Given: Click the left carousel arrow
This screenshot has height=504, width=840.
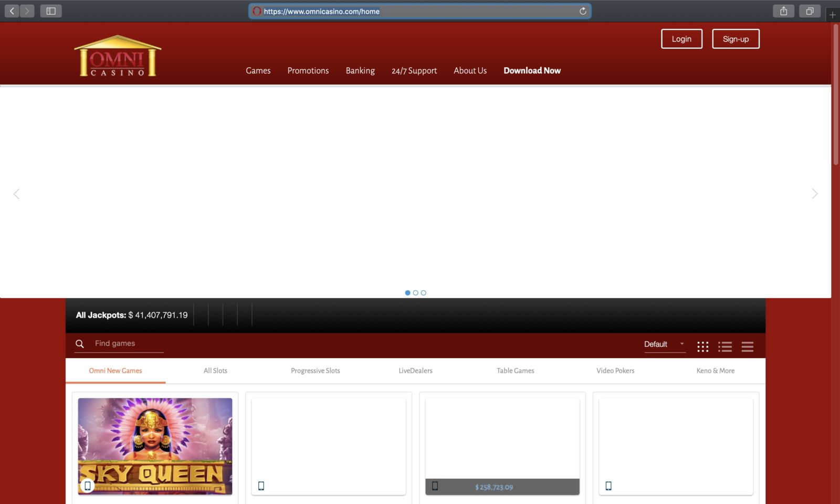Looking at the screenshot, I should (x=16, y=194).
